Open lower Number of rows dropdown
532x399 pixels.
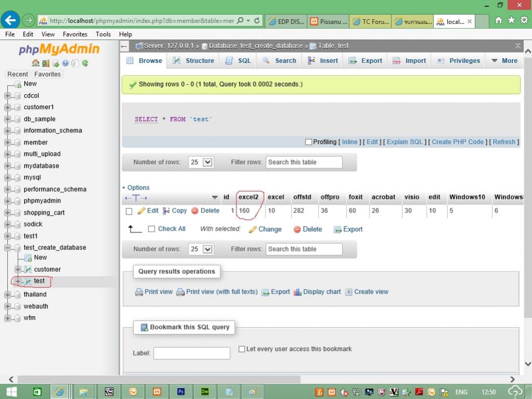[201, 249]
